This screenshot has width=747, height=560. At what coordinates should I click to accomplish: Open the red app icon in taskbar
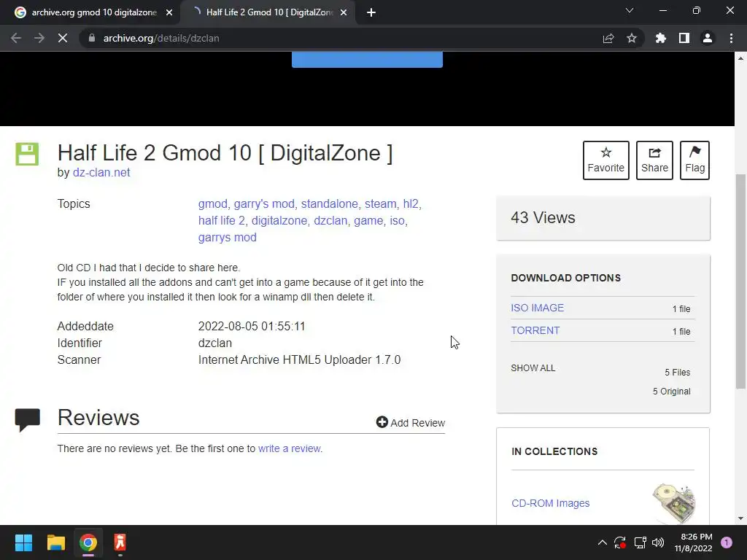[120, 542]
